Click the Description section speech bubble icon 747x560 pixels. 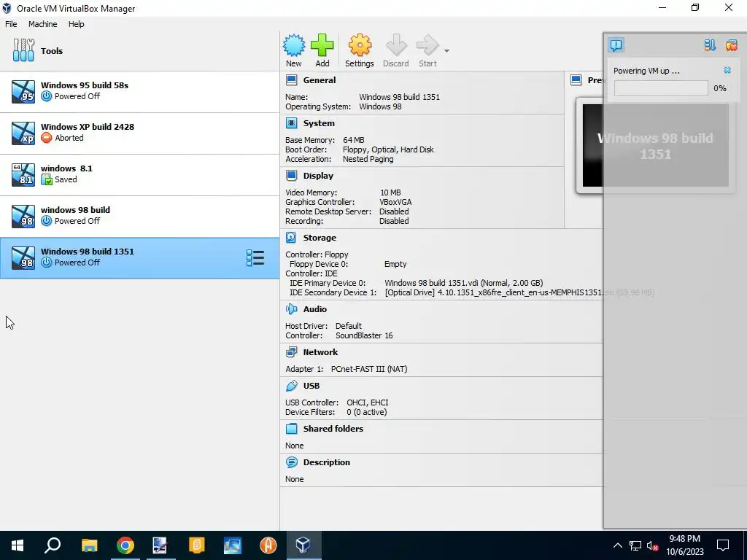click(291, 462)
